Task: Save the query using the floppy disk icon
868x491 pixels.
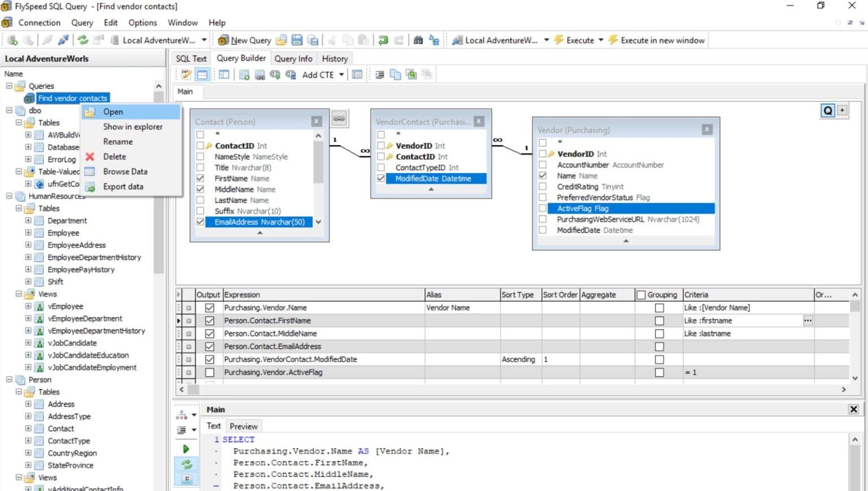Action: tap(296, 40)
